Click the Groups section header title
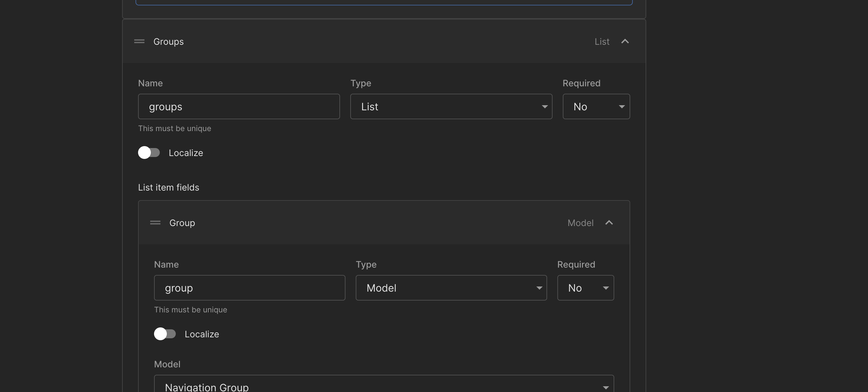This screenshot has height=392, width=868. click(168, 42)
